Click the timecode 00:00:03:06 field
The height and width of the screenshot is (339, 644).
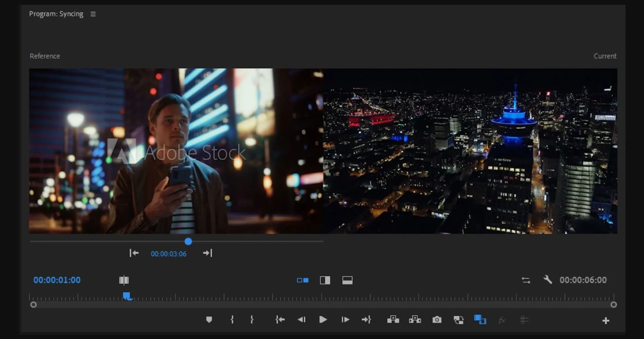(169, 254)
